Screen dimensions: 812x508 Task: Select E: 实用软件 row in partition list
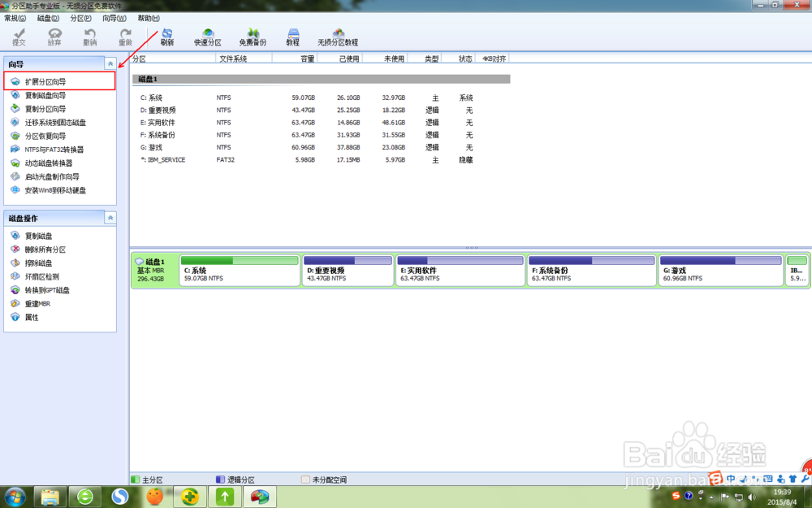coord(320,123)
